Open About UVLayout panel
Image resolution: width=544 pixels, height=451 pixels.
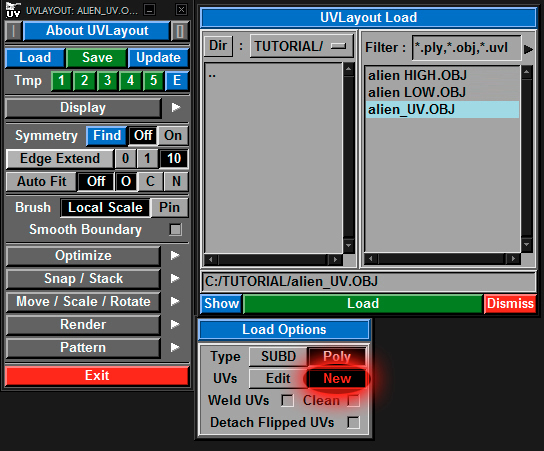pyautogui.click(x=97, y=31)
